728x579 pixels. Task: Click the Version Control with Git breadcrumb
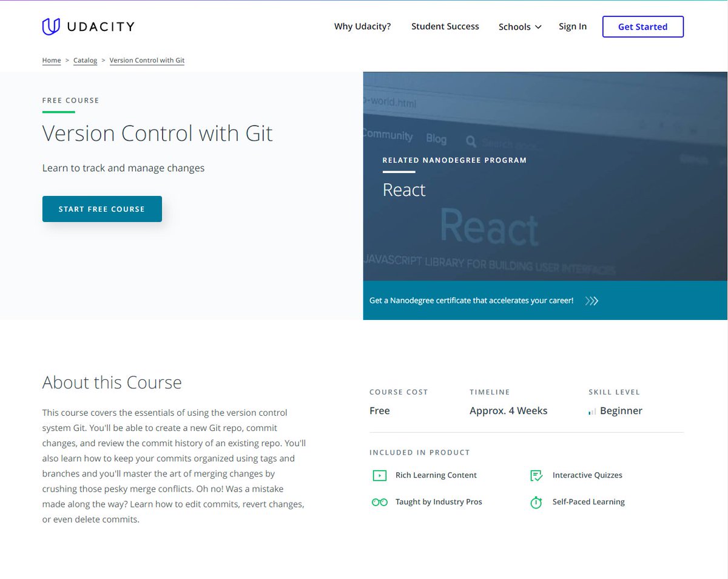pos(147,60)
